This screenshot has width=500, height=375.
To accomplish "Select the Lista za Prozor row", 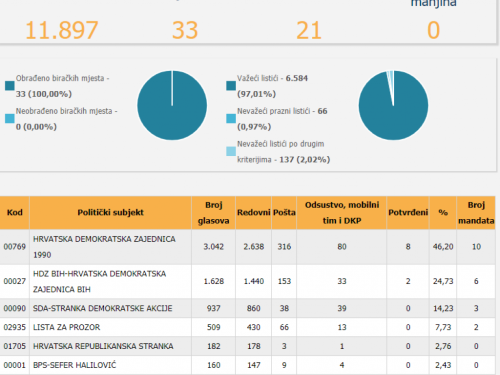I will 248,327.
